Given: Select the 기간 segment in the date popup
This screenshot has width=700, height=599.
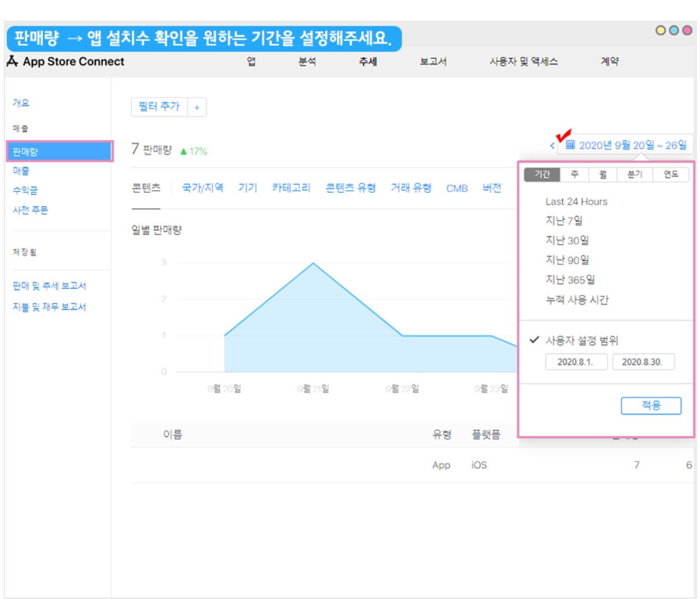Looking at the screenshot, I should pos(542,174).
